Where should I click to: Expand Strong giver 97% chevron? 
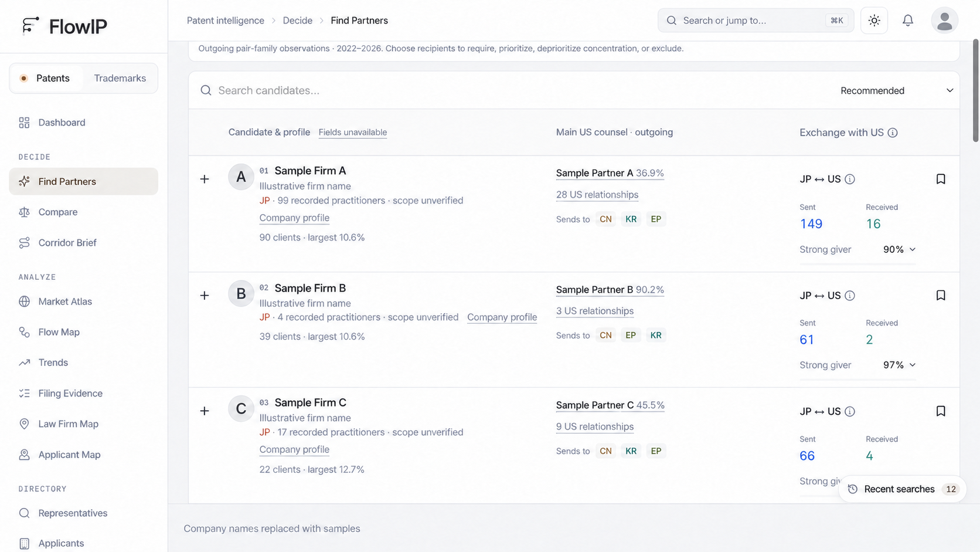click(x=912, y=365)
